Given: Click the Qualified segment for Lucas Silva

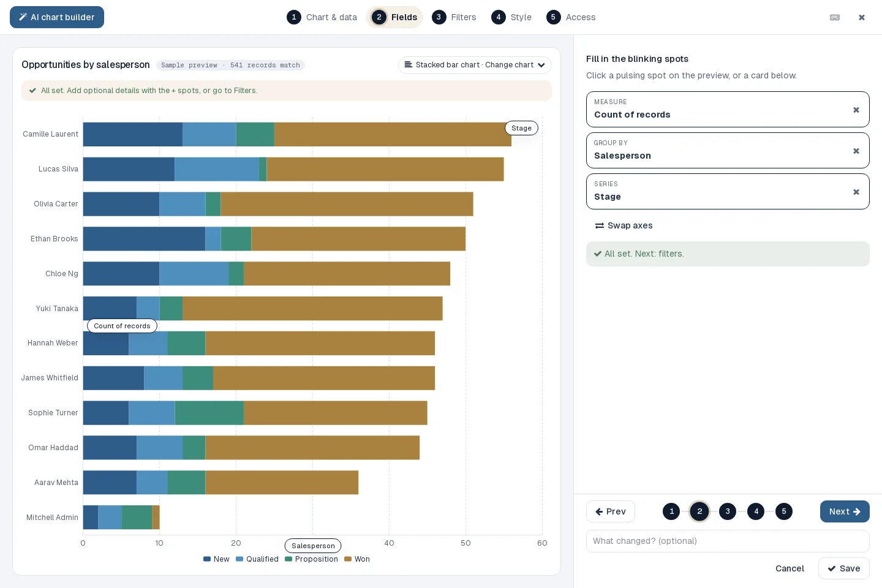Looking at the screenshot, I should pos(217,169).
